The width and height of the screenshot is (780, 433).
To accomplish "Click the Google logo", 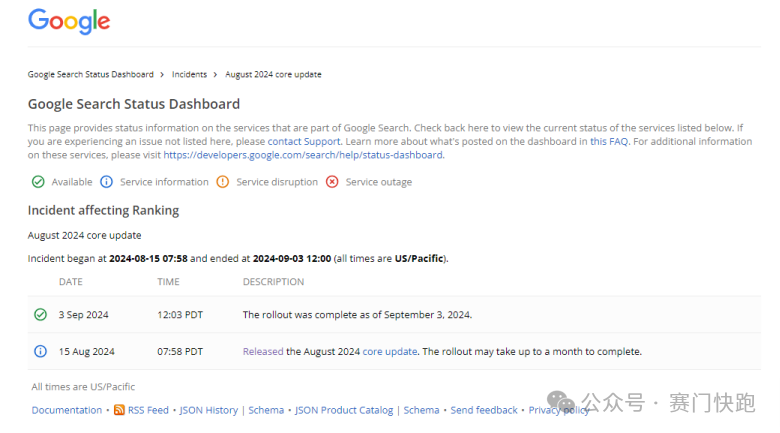I will pos(69,21).
